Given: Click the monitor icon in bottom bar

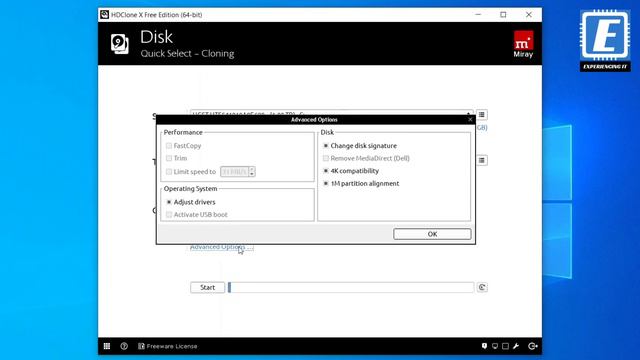Looking at the screenshot, I should tap(495, 346).
